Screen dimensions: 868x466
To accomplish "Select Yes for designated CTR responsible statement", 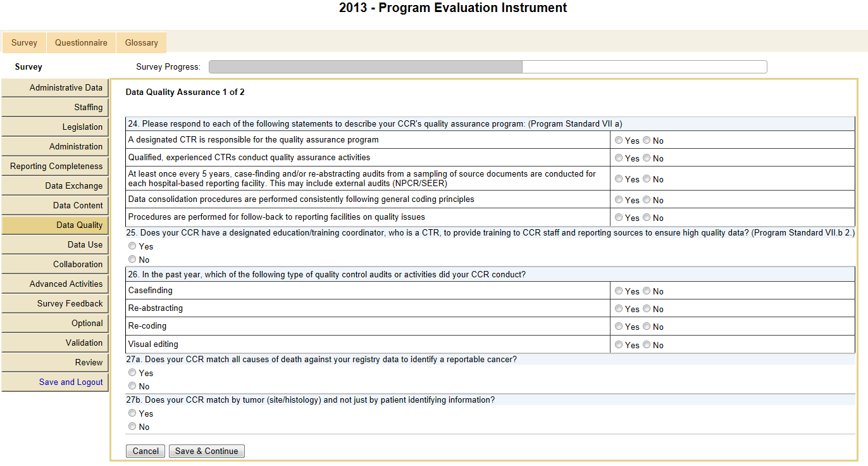I will 619,141.
